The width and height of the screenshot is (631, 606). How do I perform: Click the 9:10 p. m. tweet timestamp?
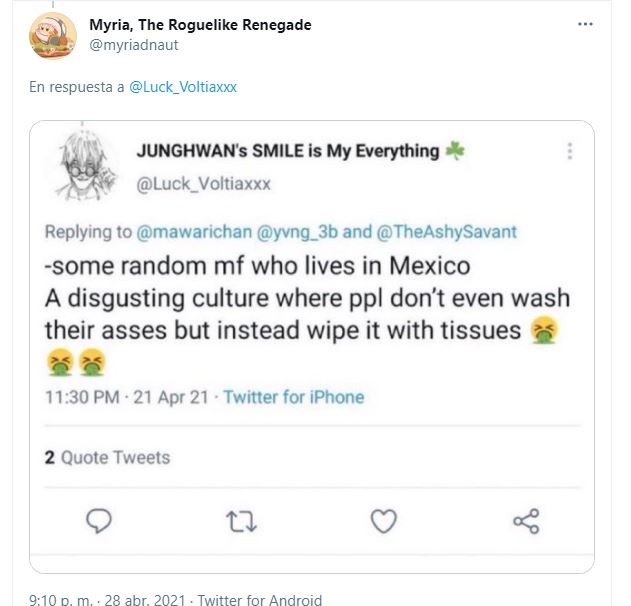coord(61,600)
